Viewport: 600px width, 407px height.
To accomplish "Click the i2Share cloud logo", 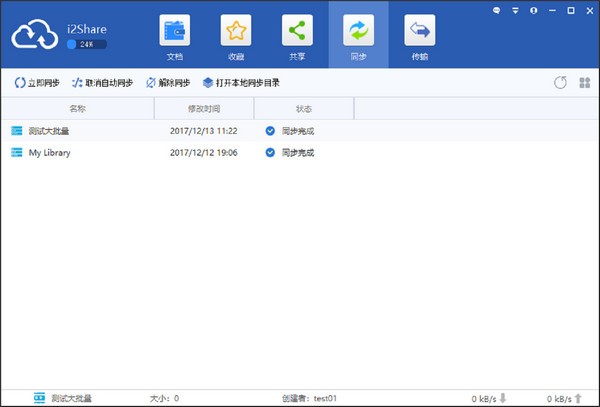I will click(35, 36).
